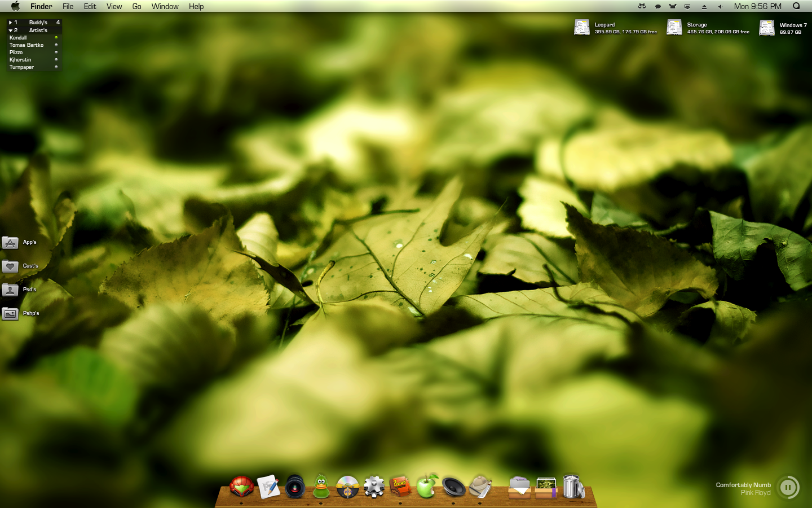Click the Artist's group label
This screenshot has width=812, height=508.
point(38,30)
